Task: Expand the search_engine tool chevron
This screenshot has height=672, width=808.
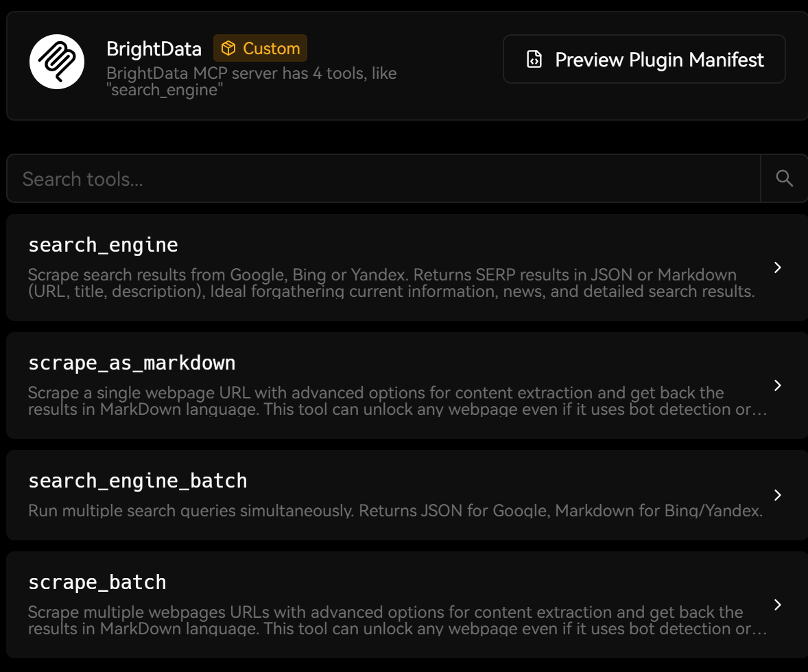Action: [777, 267]
